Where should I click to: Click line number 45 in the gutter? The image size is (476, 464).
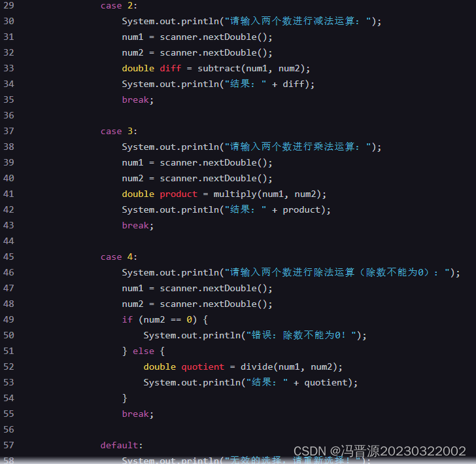(x=8, y=257)
